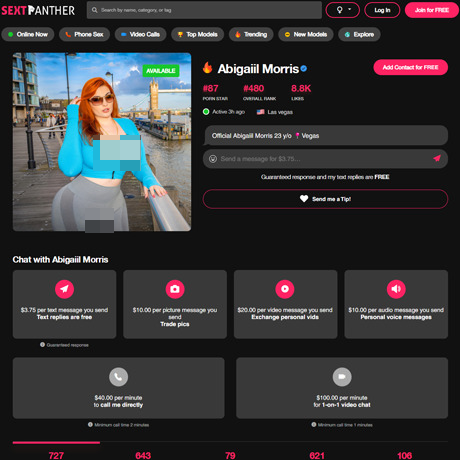
Task: Click the audio message speaker icon
Action: 396,289
